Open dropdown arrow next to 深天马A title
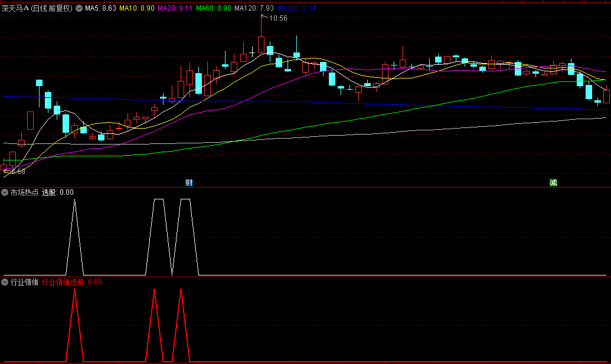The image size is (611, 364). tap(79, 8)
